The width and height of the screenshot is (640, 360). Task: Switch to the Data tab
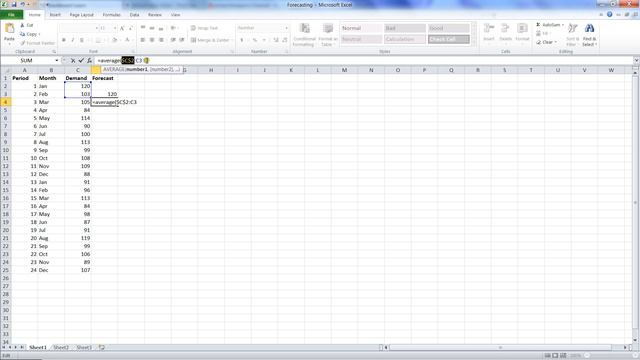(134, 15)
